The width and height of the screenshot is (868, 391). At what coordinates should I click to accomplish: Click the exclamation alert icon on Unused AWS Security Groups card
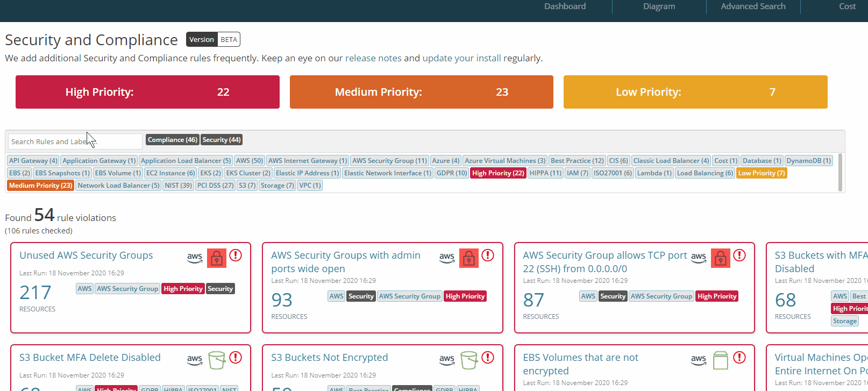coord(236,255)
